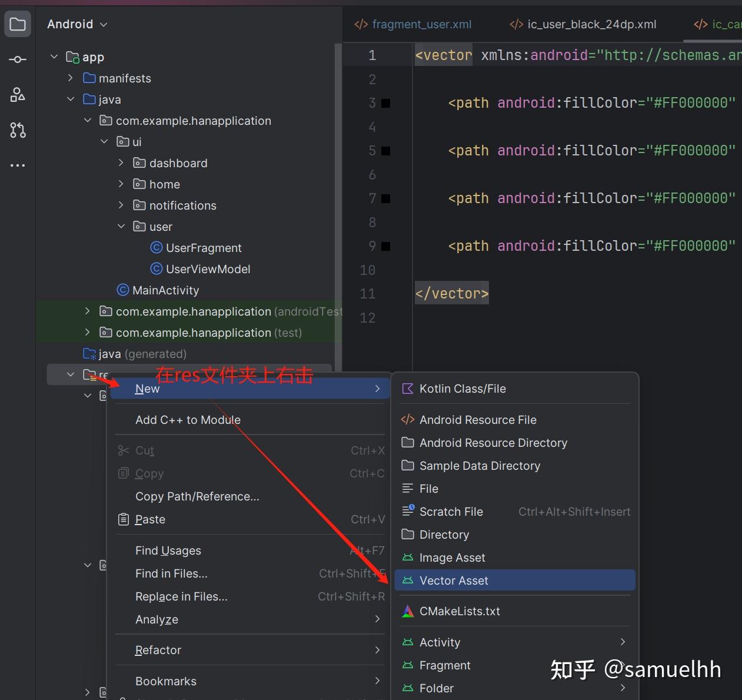Click the Android icon beside CMakeLists.txt
Viewport: 742px width, 700px height.
click(x=407, y=611)
